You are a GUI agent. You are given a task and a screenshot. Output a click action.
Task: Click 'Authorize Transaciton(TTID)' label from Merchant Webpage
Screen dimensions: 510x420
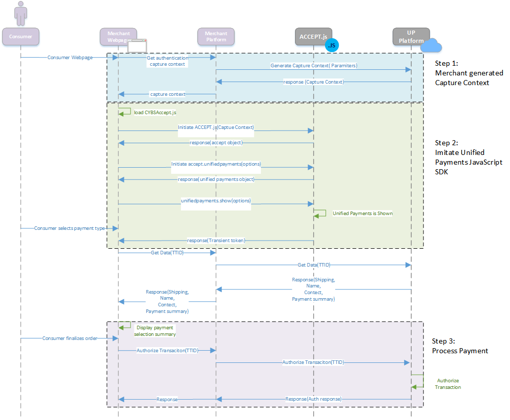coord(167,350)
